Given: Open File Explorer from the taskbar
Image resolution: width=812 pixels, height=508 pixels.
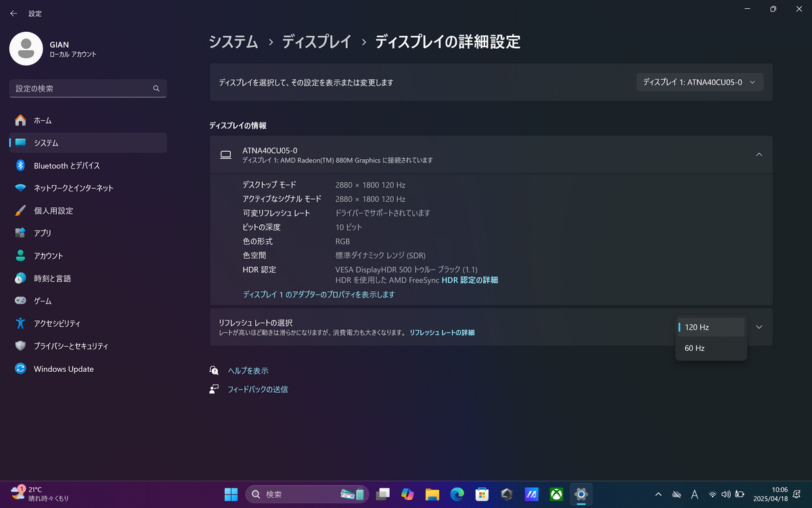Looking at the screenshot, I should (432, 494).
